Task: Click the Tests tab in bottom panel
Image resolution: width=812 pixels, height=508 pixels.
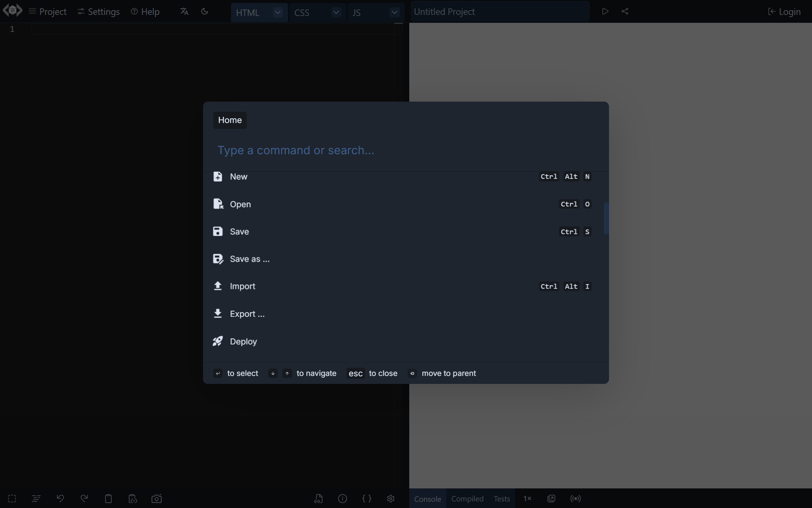Action: point(501,498)
